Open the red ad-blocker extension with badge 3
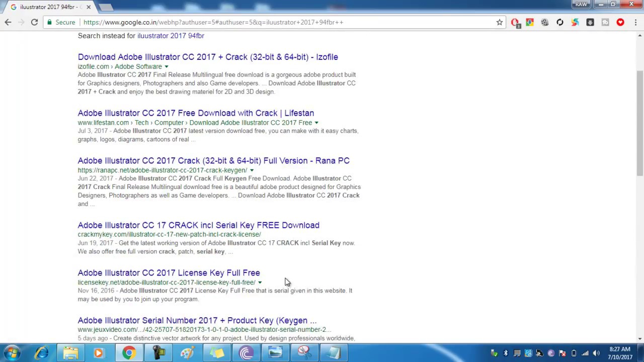 tap(515, 22)
